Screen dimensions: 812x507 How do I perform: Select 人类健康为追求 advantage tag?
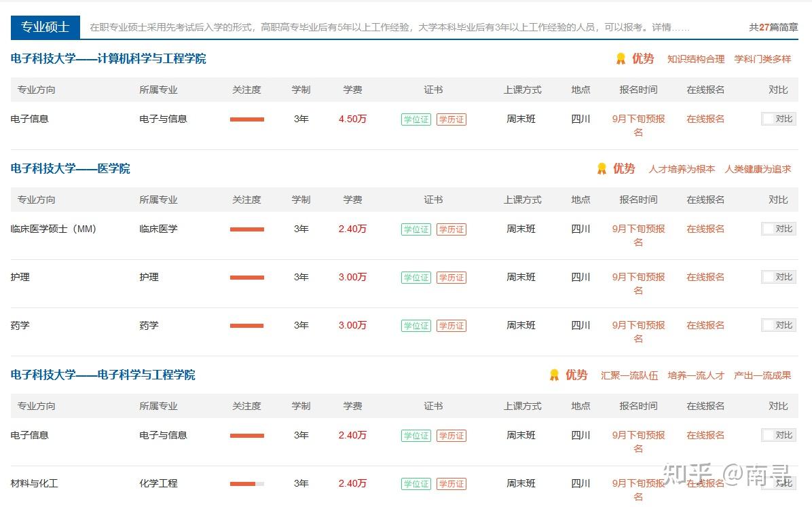tap(758, 168)
